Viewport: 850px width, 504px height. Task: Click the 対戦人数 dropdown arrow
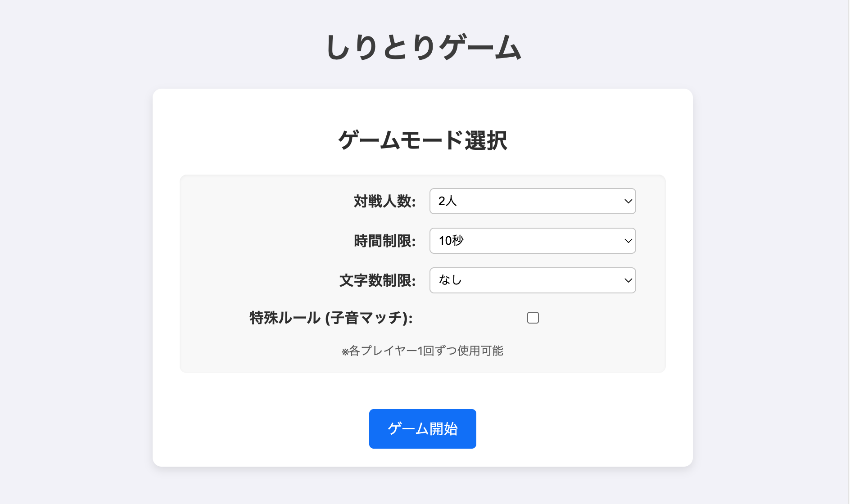(x=628, y=201)
